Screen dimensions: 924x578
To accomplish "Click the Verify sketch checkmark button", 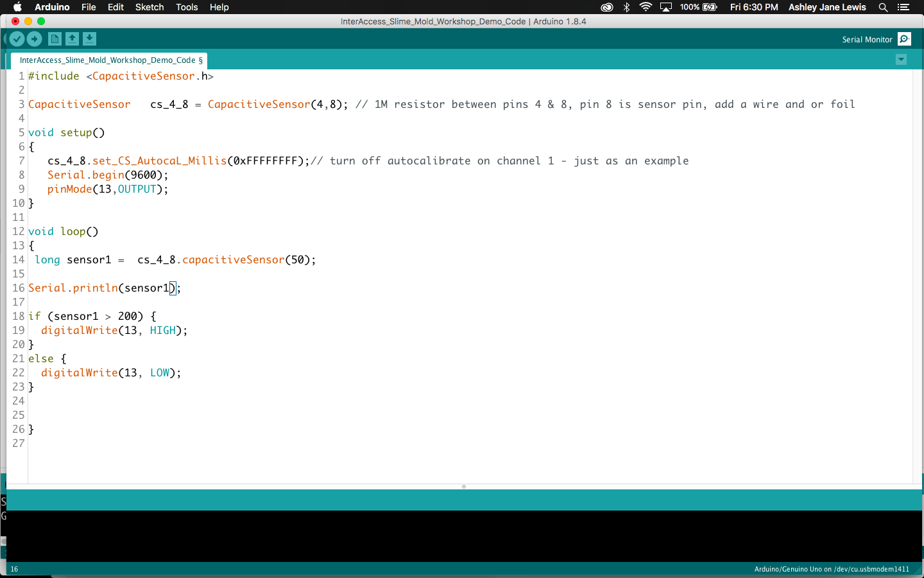I will pyautogui.click(x=17, y=39).
